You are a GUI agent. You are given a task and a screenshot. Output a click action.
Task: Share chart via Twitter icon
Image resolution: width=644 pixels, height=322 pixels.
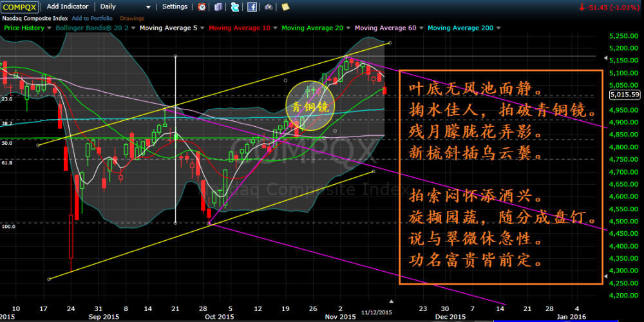(x=235, y=6)
